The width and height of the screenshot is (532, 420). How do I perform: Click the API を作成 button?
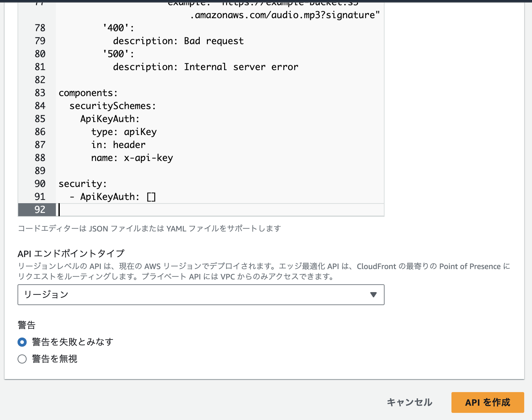pos(488,402)
